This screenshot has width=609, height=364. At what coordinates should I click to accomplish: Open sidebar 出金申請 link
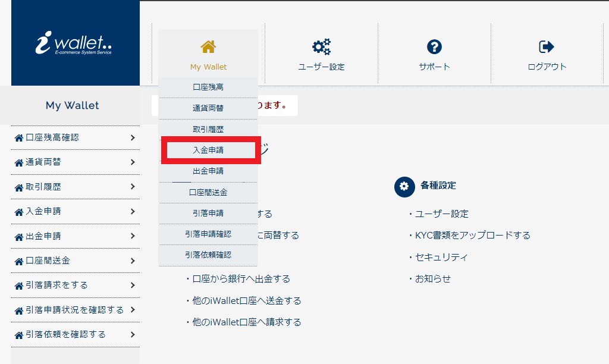click(43, 236)
